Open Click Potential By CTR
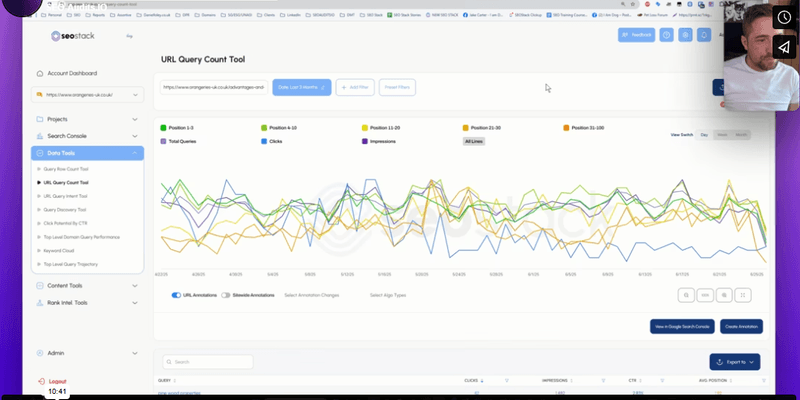This screenshot has width=800, height=400. pyautogui.click(x=65, y=223)
